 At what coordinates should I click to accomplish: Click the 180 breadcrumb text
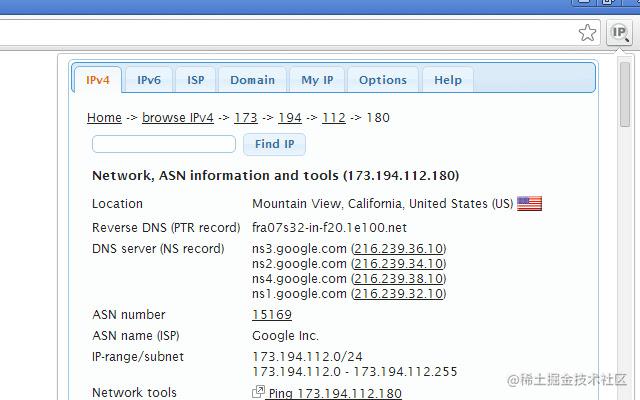[x=378, y=118]
